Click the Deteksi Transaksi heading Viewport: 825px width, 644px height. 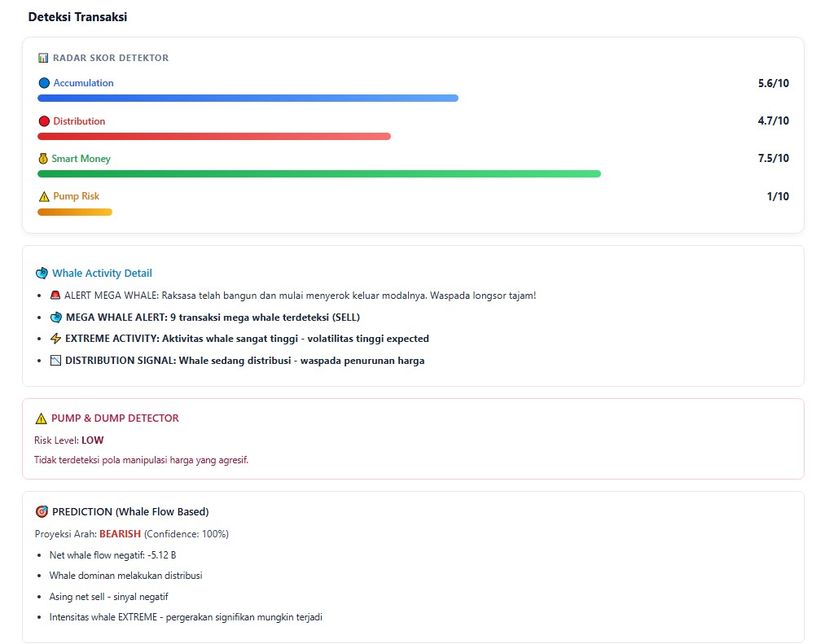77,17
